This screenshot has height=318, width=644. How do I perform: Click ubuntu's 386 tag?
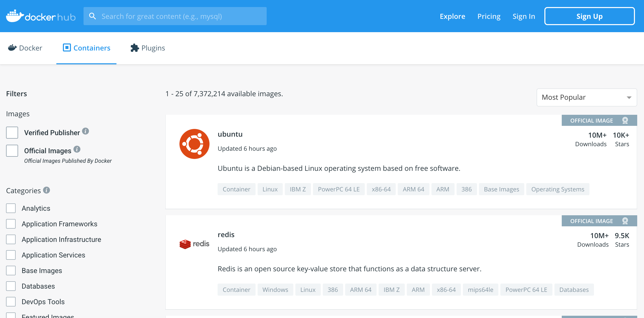[467, 189]
